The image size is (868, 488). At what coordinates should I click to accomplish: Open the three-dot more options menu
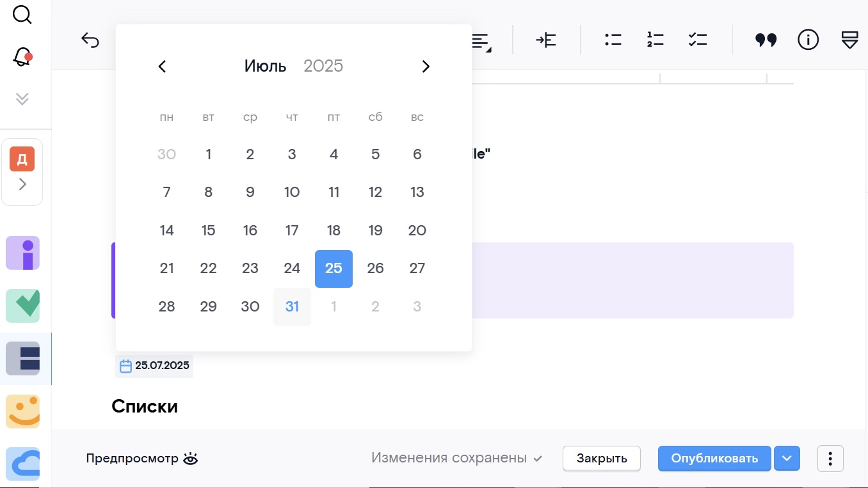coord(830,459)
